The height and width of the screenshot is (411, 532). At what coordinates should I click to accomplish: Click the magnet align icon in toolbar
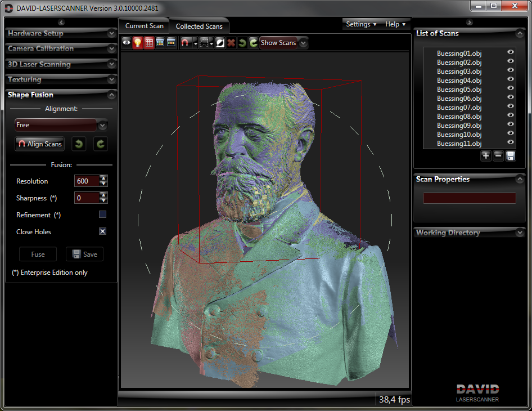[x=185, y=43]
